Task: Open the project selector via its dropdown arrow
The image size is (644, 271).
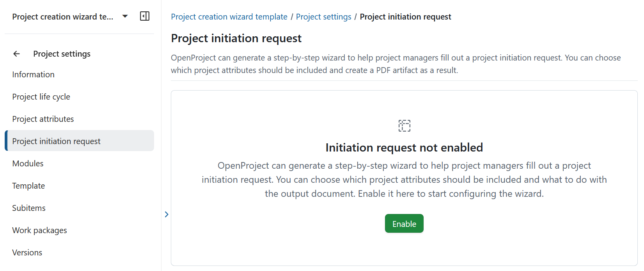Action: [x=124, y=16]
